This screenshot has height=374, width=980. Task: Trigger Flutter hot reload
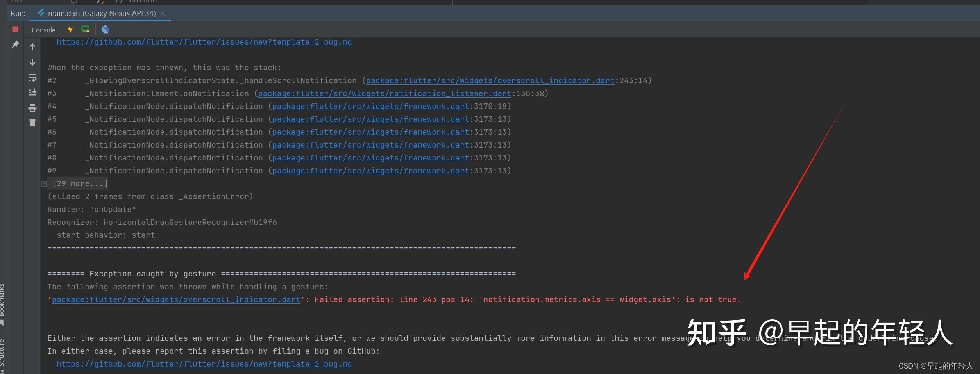point(70,29)
